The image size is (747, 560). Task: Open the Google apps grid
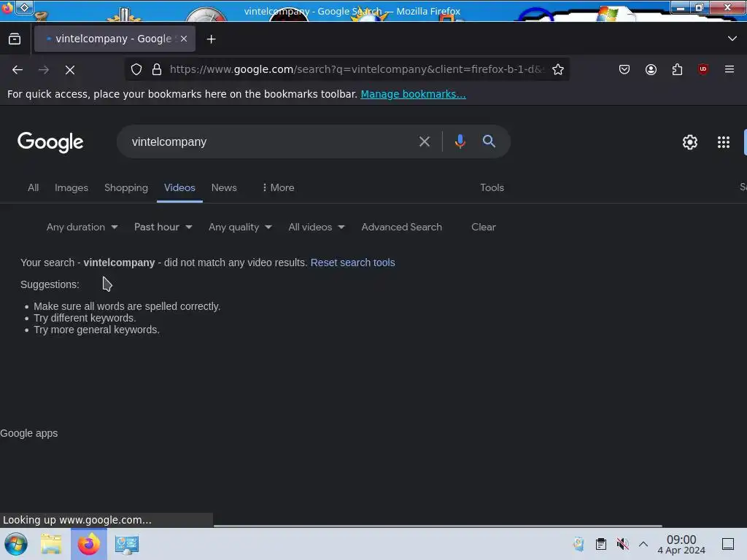723,142
